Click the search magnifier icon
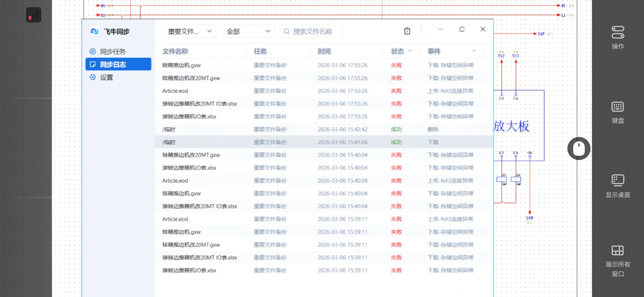 tap(286, 32)
